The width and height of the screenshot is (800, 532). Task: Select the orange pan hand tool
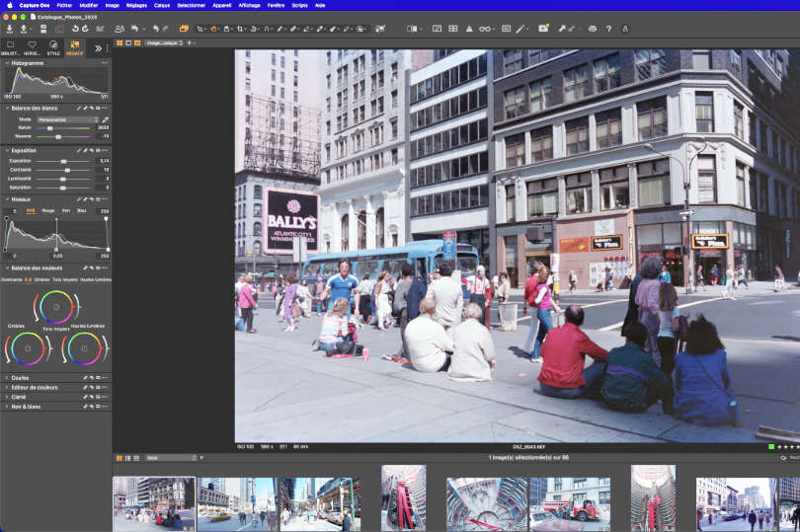[213, 29]
